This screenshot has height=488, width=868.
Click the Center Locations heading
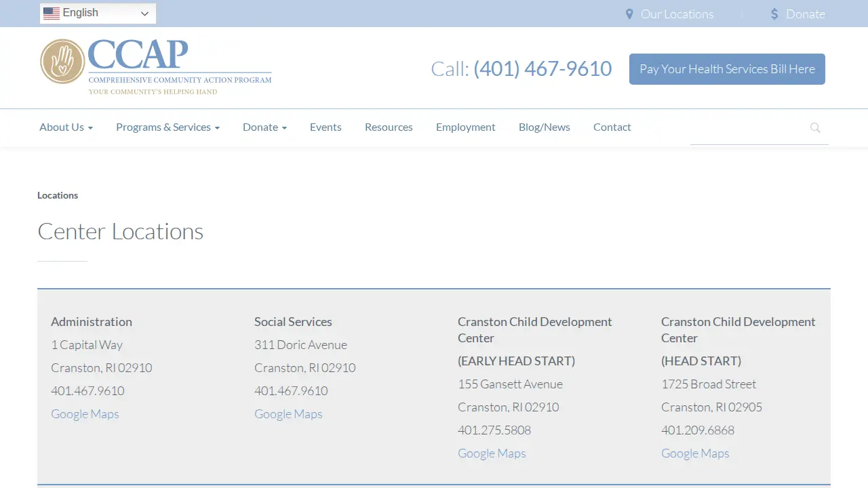coord(120,231)
